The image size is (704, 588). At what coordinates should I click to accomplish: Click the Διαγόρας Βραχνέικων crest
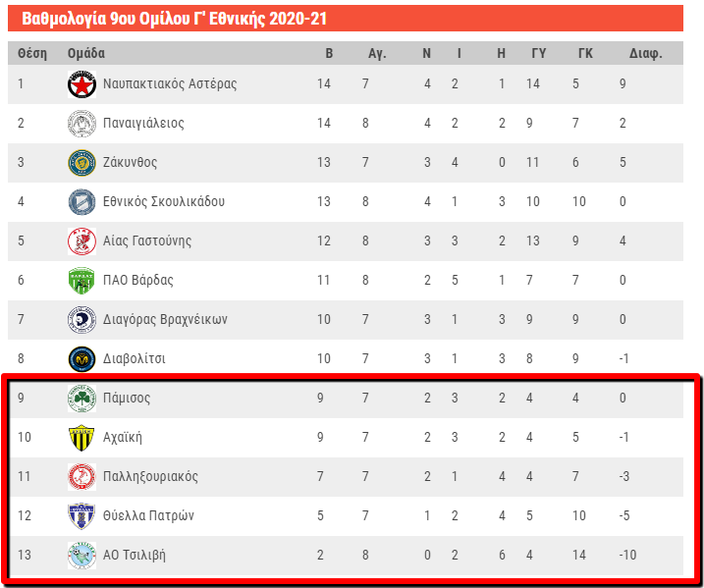point(81,320)
